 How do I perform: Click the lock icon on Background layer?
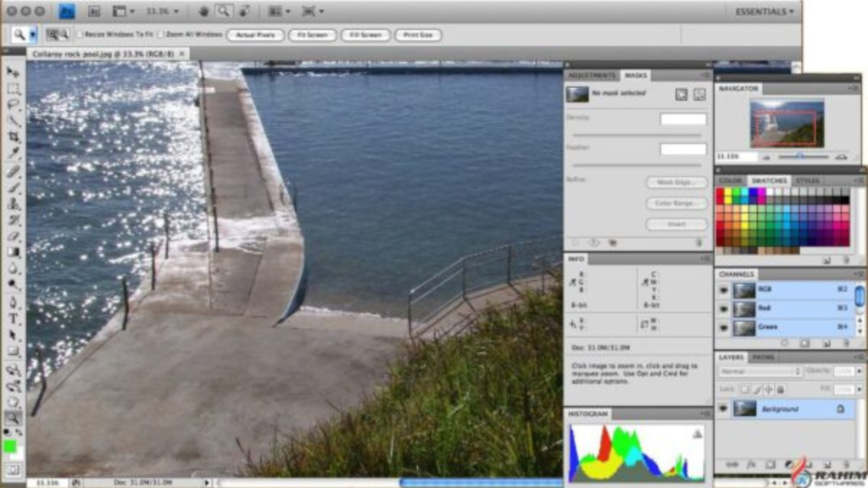click(840, 408)
